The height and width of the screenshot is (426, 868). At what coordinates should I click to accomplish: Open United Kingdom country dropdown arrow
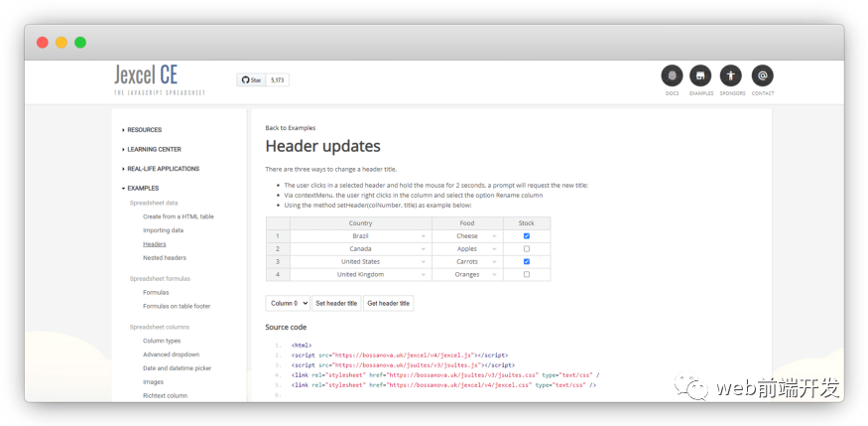pyautogui.click(x=424, y=275)
